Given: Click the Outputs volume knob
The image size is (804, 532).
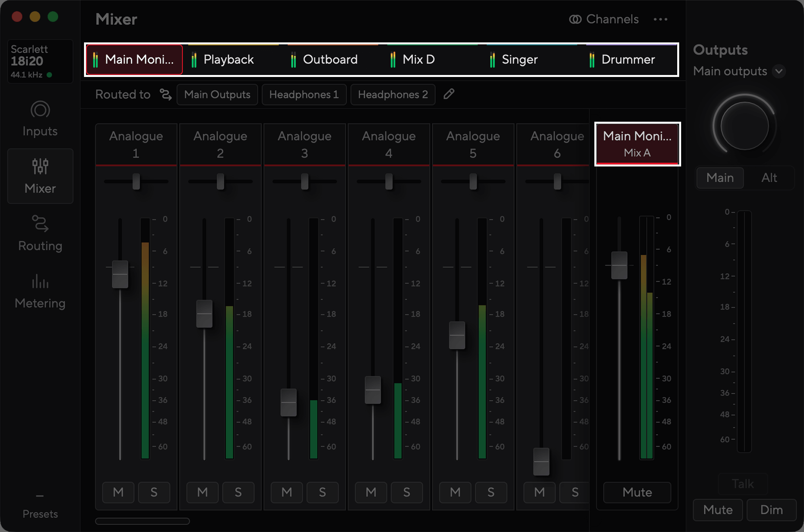Looking at the screenshot, I should click(x=744, y=126).
